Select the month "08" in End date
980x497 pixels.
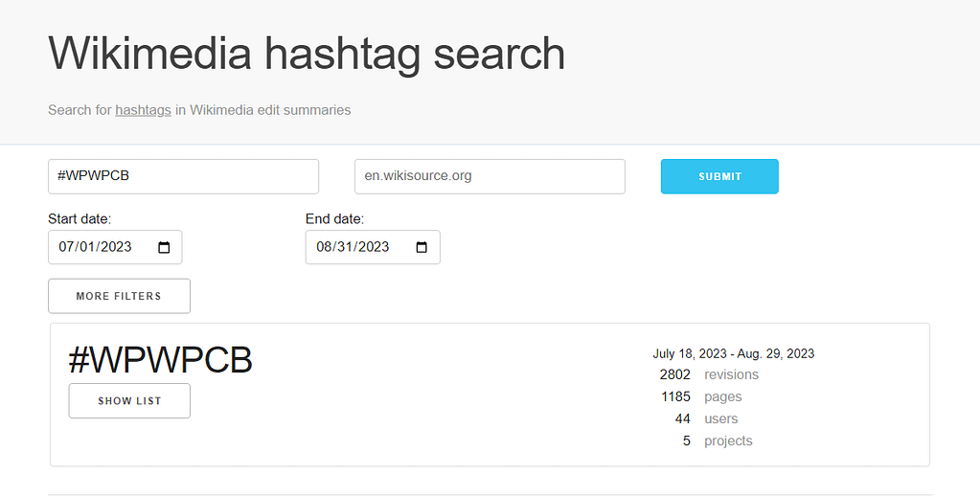(x=325, y=247)
